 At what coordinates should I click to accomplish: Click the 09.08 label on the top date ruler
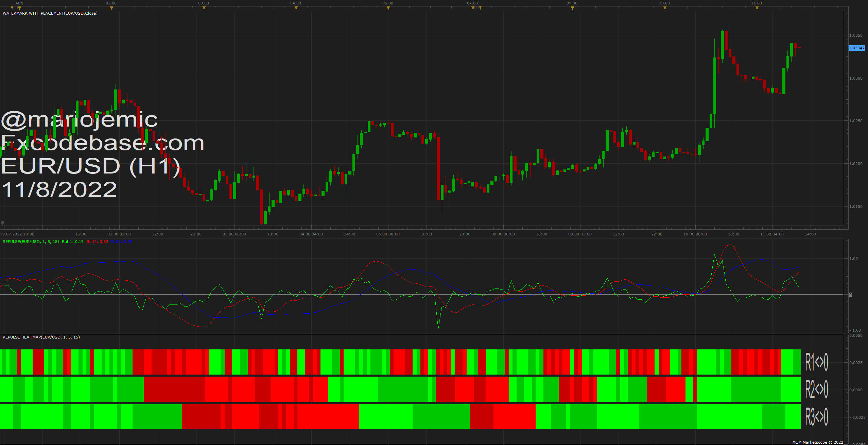(x=572, y=3)
